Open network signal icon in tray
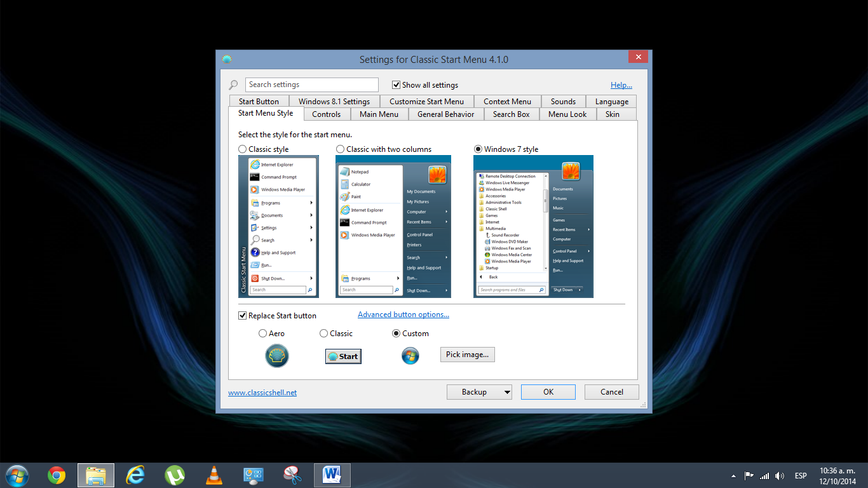Screen dimensions: 868x488 [764, 475]
